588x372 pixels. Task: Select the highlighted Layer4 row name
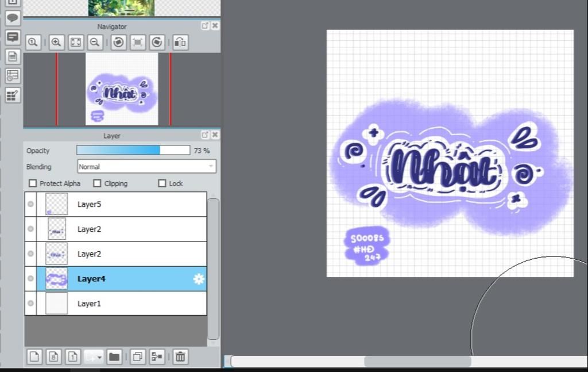tap(91, 278)
